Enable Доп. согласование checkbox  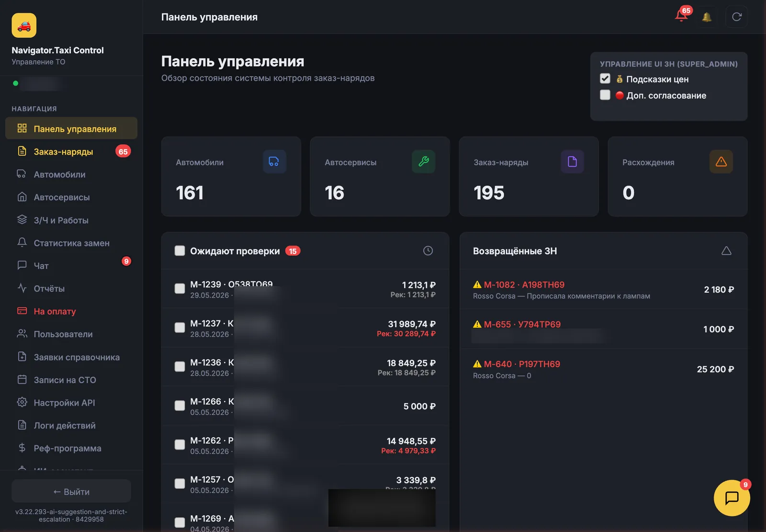[x=605, y=95]
